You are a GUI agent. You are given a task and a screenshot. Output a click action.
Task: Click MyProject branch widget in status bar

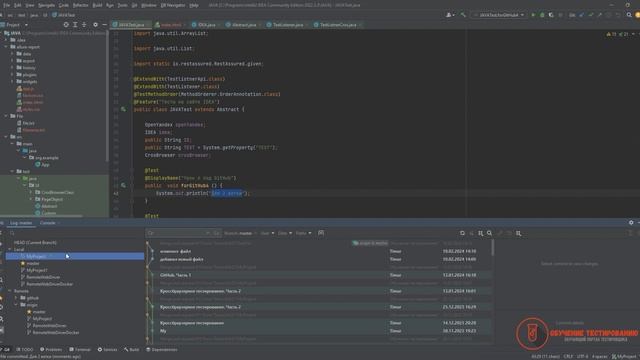click(625, 356)
